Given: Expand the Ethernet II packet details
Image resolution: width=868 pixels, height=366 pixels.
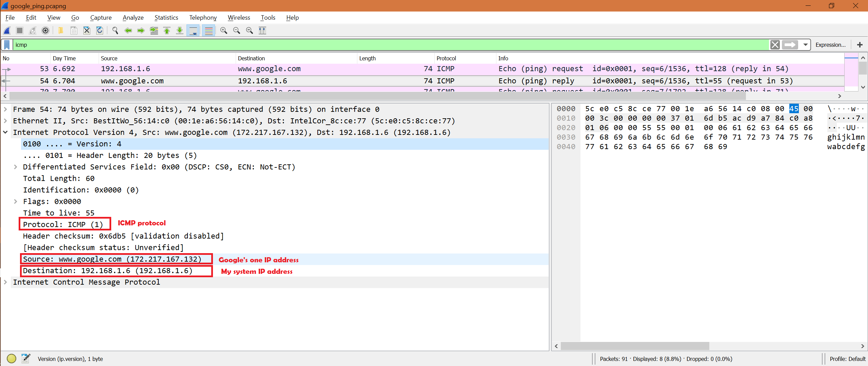Looking at the screenshot, I should point(5,121).
